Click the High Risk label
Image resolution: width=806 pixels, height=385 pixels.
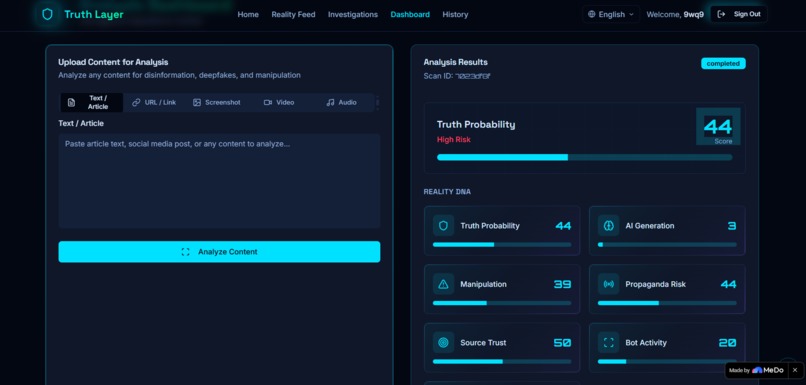pos(453,139)
